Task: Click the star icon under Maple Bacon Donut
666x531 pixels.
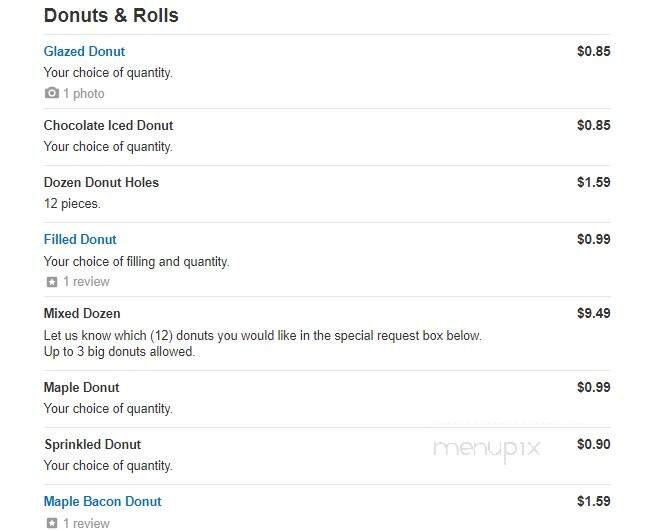Action: [52, 523]
